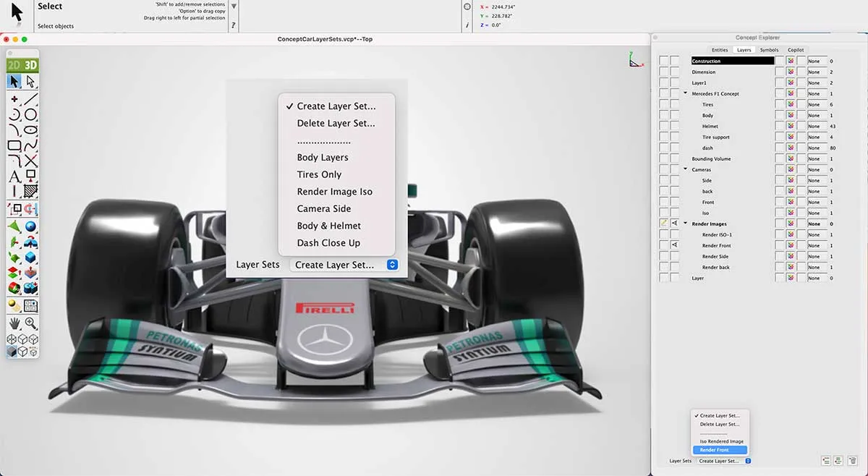868x476 pixels.
Task: Collapse the Mercedes F1 Concept layer group
Action: point(684,93)
